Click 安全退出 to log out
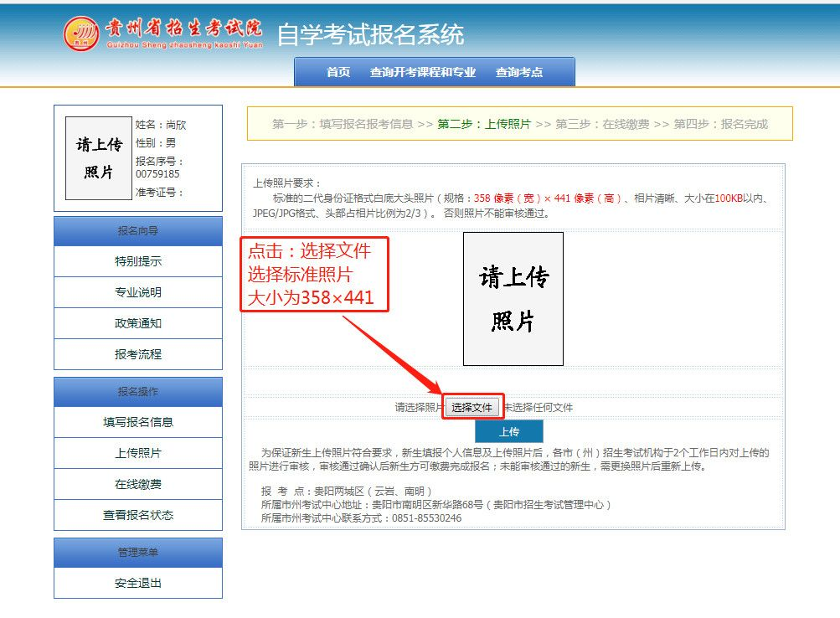 click(x=137, y=583)
